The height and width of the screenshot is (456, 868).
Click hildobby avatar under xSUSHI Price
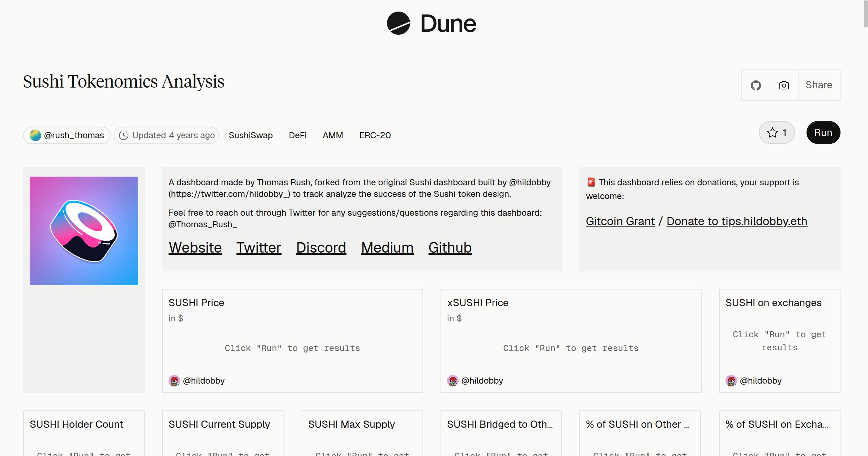pos(453,381)
